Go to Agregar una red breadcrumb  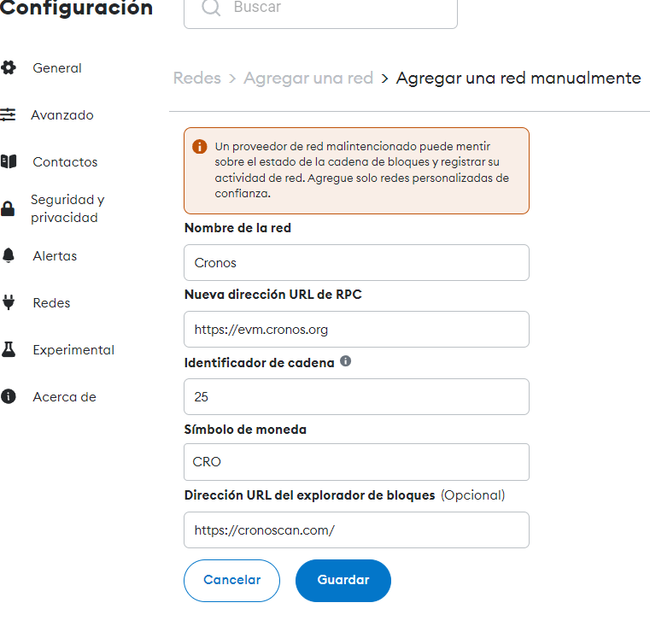(308, 78)
